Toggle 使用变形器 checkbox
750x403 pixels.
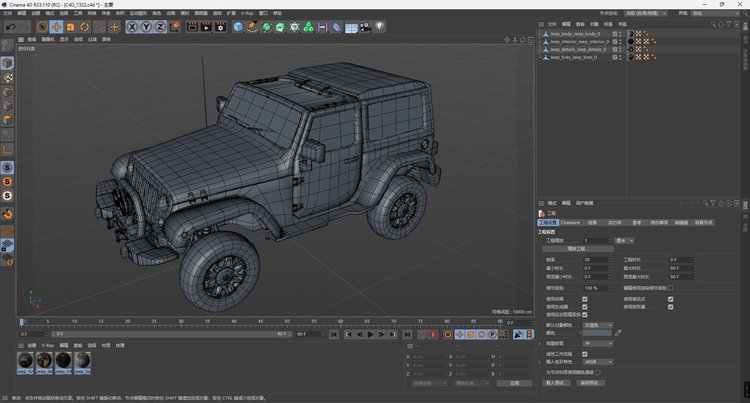coord(671,307)
